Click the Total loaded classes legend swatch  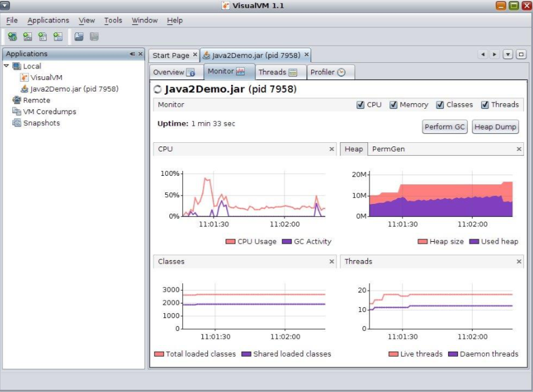pos(159,354)
